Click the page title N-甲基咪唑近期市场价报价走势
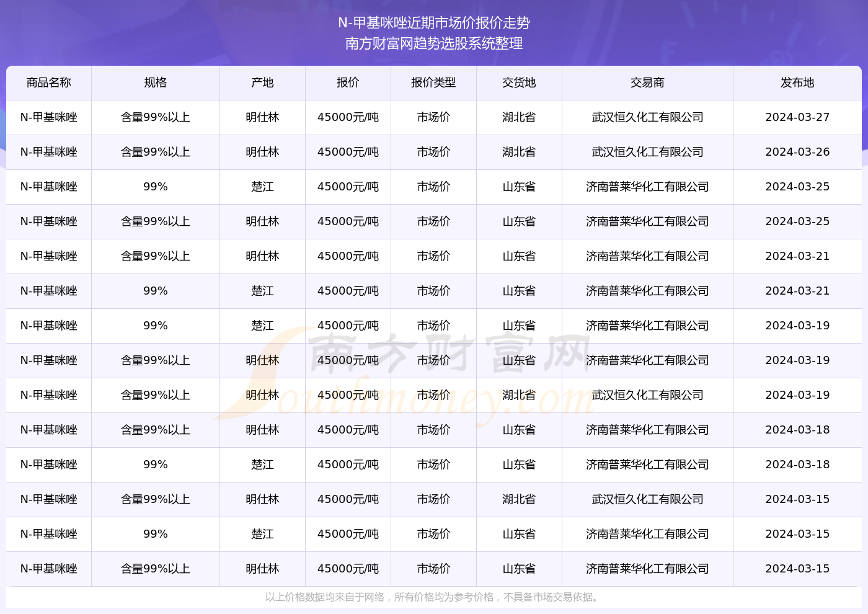 click(434, 23)
